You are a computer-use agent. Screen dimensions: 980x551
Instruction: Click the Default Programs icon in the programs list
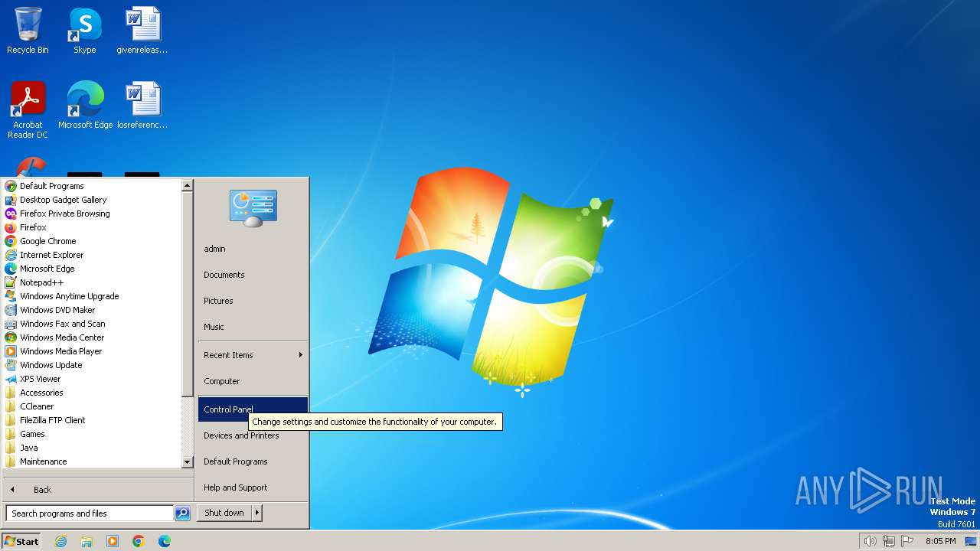tap(11, 186)
